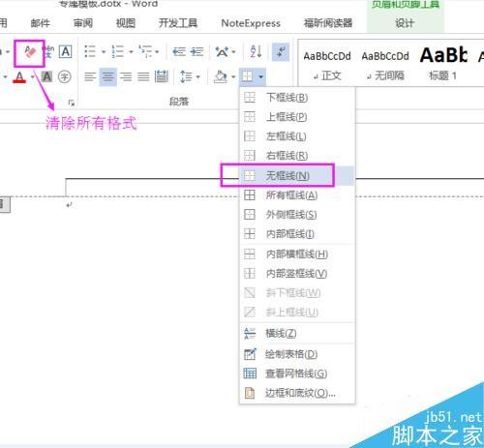Align text right

(126, 76)
